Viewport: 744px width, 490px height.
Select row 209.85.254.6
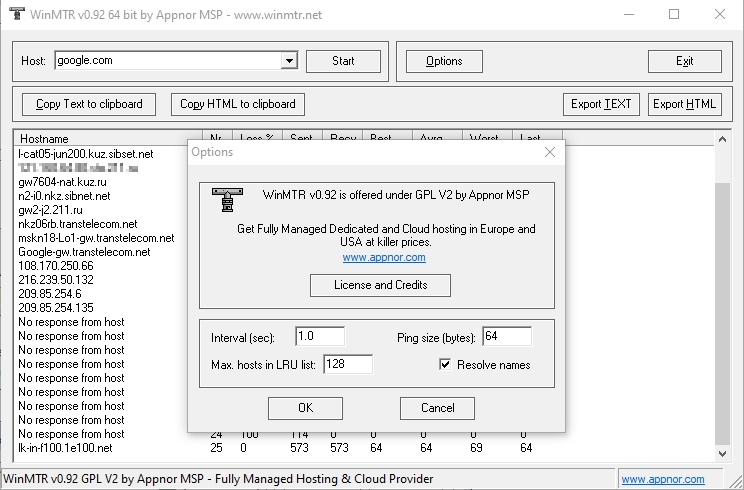click(50, 294)
